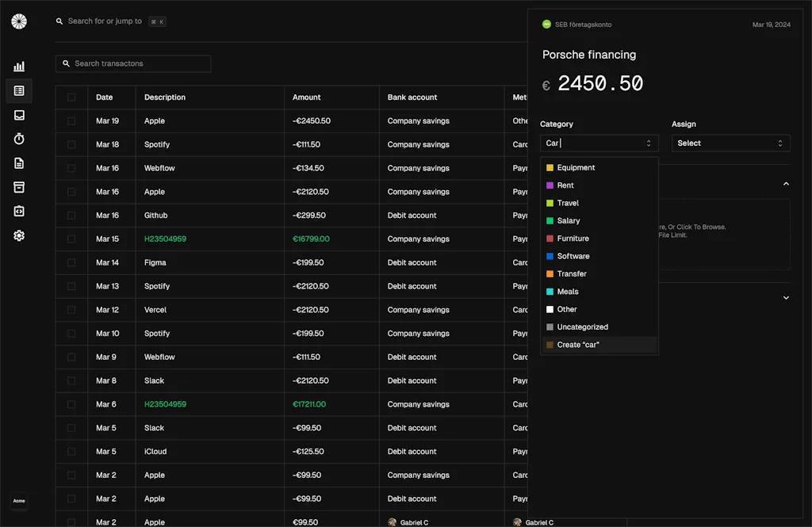Open the time Tracker icon
This screenshot has width=812, height=527.
tap(19, 139)
